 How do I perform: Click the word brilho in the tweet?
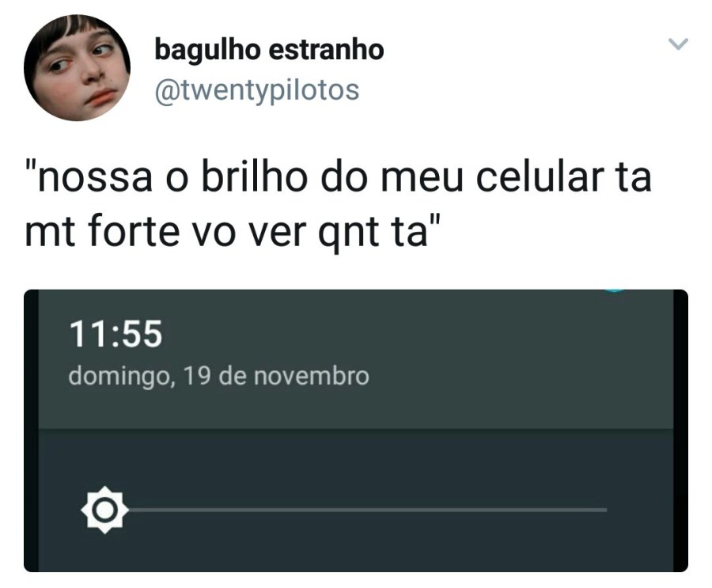click(252, 177)
